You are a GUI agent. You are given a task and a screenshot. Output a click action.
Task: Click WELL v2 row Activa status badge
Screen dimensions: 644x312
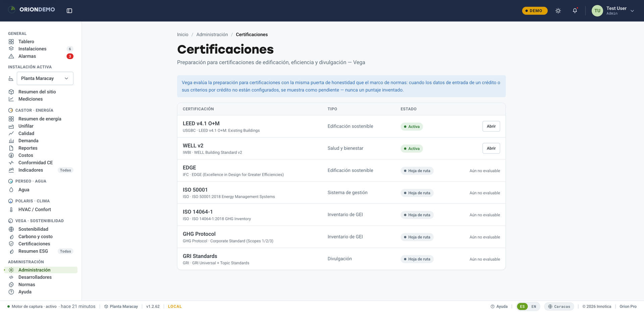pos(412,149)
